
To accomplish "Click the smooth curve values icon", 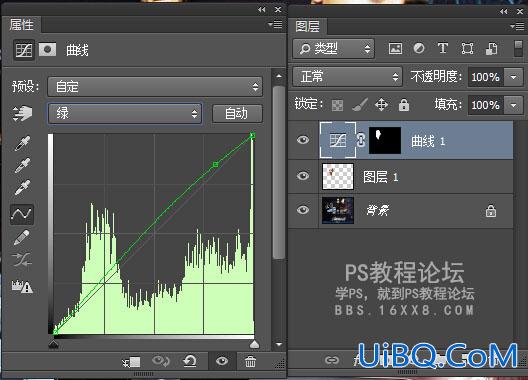I will (x=22, y=260).
